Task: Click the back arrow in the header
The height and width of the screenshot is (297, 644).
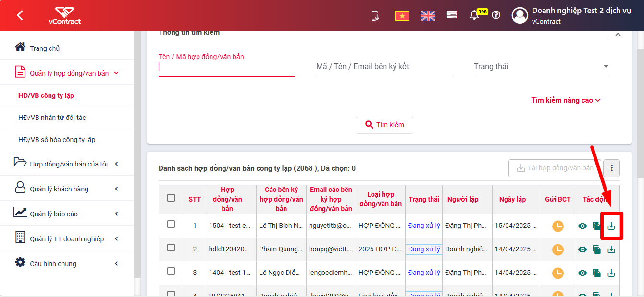Action: 20,15
